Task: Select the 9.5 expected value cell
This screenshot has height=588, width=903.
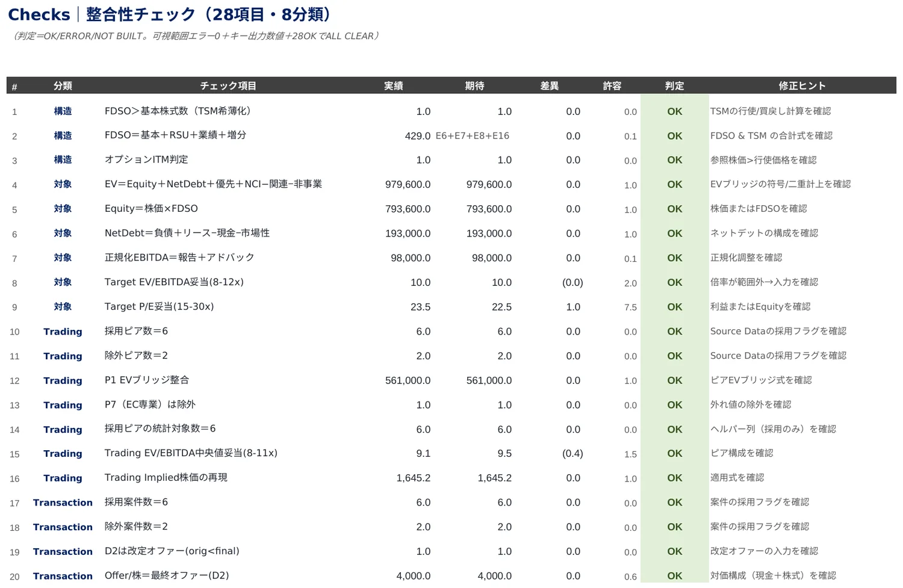Action: click(504, 454)
